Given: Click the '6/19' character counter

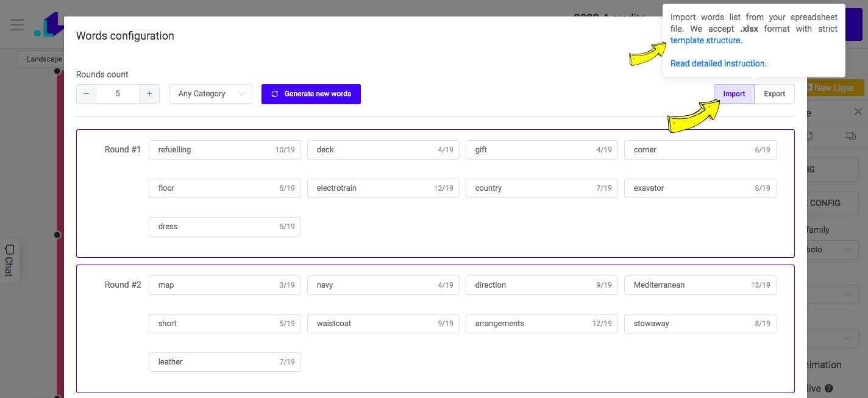Looking at the screenshot, I should click(x=763, y=150).
